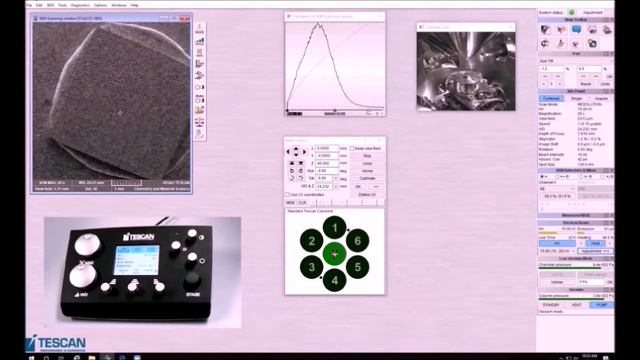Image resolution: width=640 pixels, height=360 pixels.
Task: Click the VENT vacuum button
Action: (576, 305)
